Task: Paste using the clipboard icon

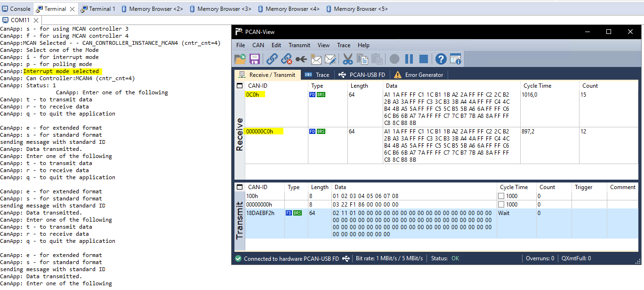Action: coord(377,59)
